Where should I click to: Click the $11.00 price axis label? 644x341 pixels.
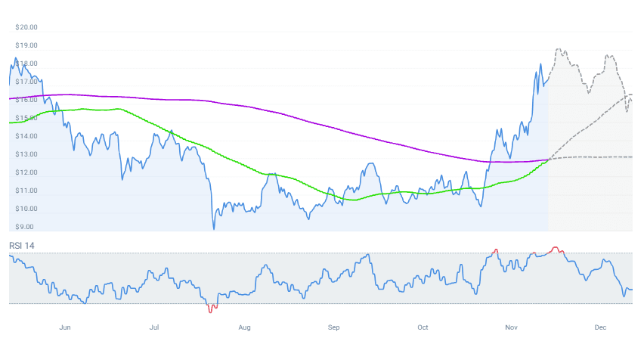(x=26, y=191)
